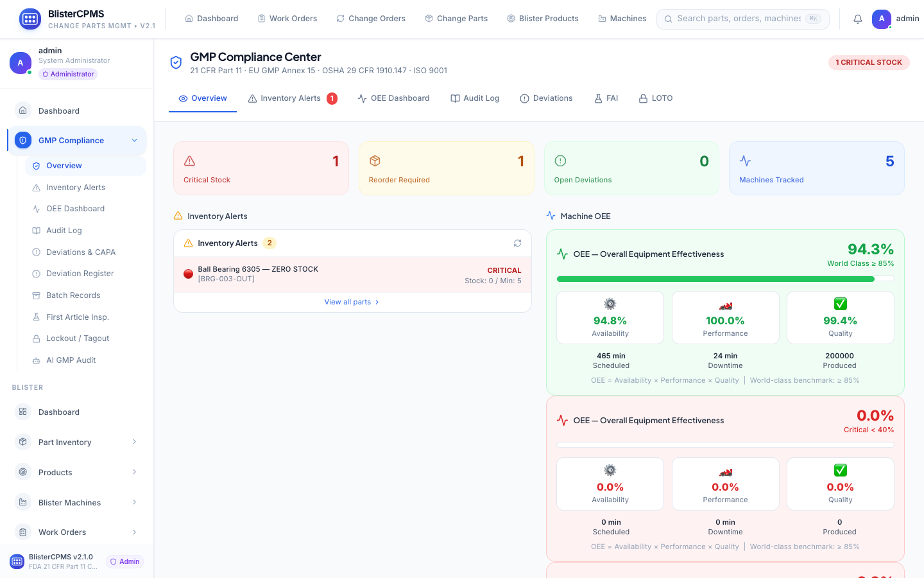The image size is (924, 578).
Task: Go to Dashboard in top navigation
Action: [212, 19]
